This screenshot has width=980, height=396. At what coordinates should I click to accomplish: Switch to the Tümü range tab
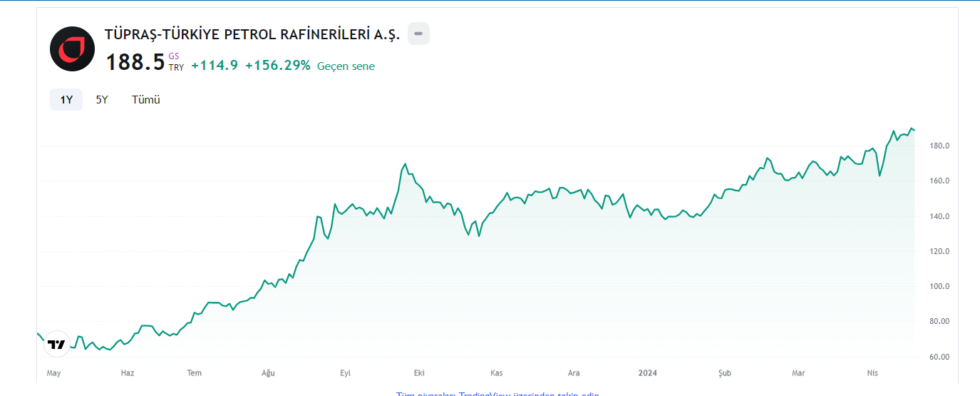pos(146,100)
